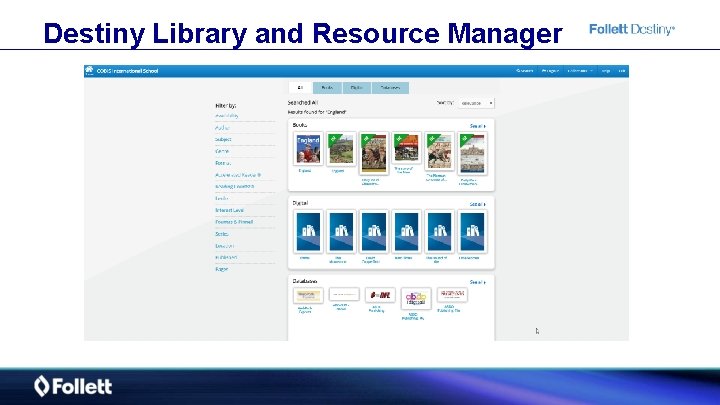Screen dimensions: 720x405
Task: Expand the Series filter
Action: pyautogui.click(x=222, y=234)
